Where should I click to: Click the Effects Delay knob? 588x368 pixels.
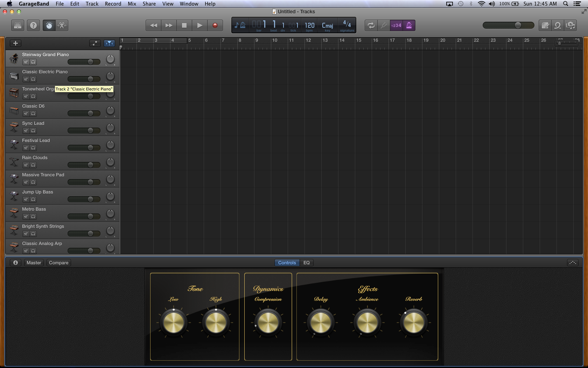(321, 322)
